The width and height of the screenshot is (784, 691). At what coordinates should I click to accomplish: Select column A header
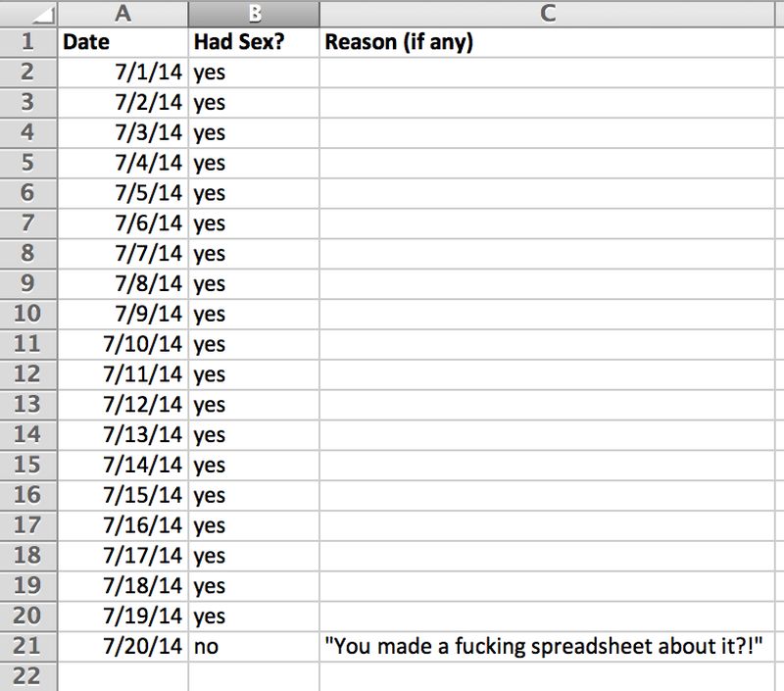(122, 15)
